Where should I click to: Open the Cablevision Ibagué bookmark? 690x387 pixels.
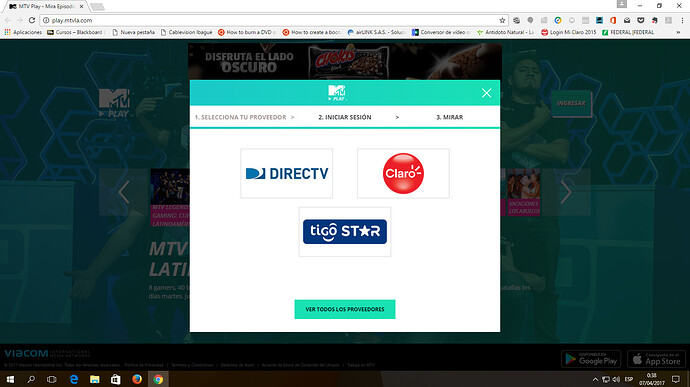point(187,32)
